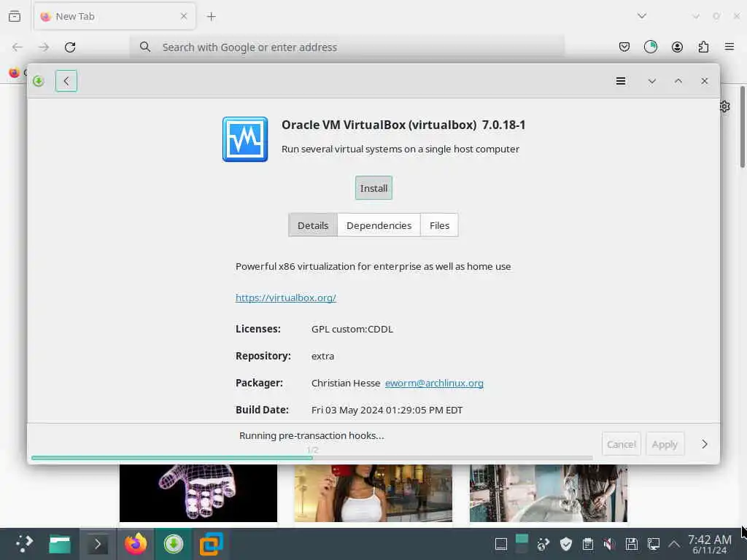Screen dimensions: 747x560
Task: Click the shield security tray icon
Action: pos(566,544)
